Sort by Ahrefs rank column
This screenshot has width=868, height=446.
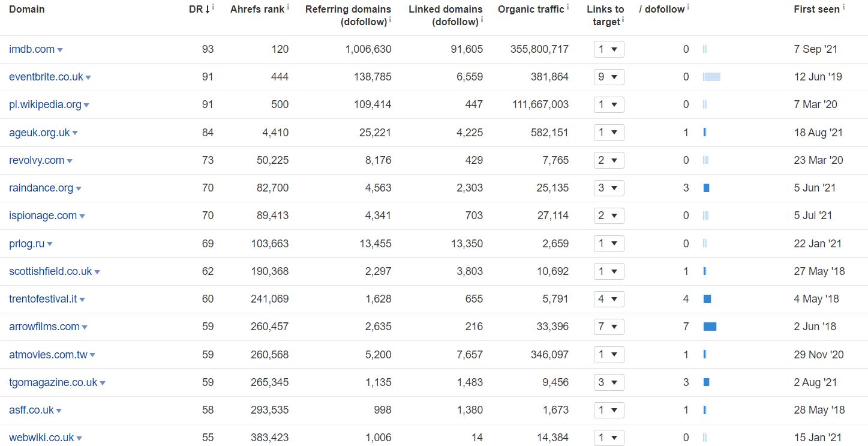tap(257, 9)
